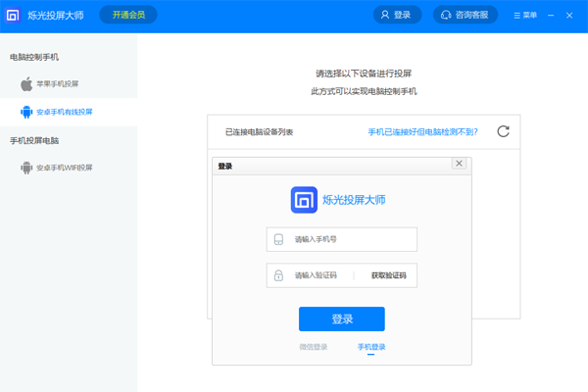
Task: Refresh the connected device list
Action: click(x=504, y=131)
